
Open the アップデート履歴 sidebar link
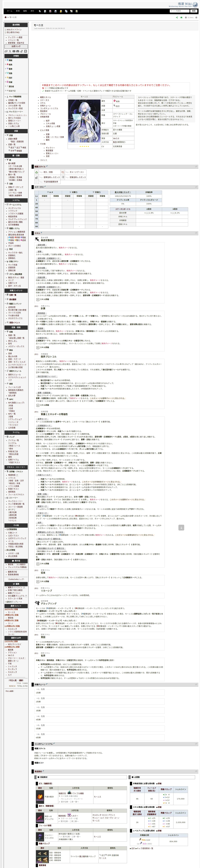point(15,37)
